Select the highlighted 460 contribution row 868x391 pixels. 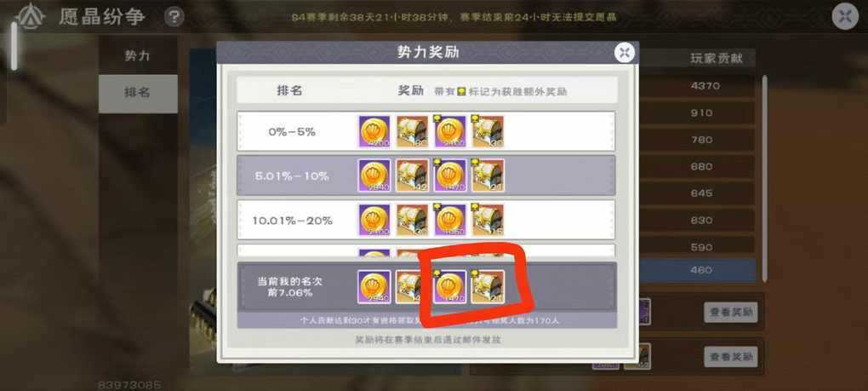point(696,270)
